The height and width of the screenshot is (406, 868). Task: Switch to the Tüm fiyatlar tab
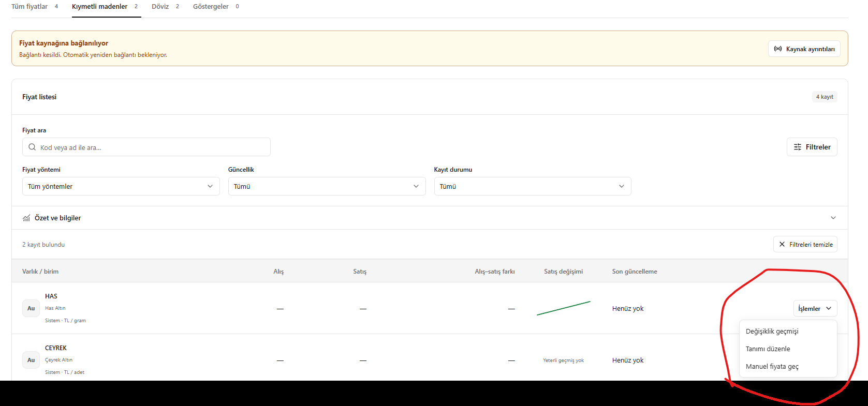click(x=35, y=7)
